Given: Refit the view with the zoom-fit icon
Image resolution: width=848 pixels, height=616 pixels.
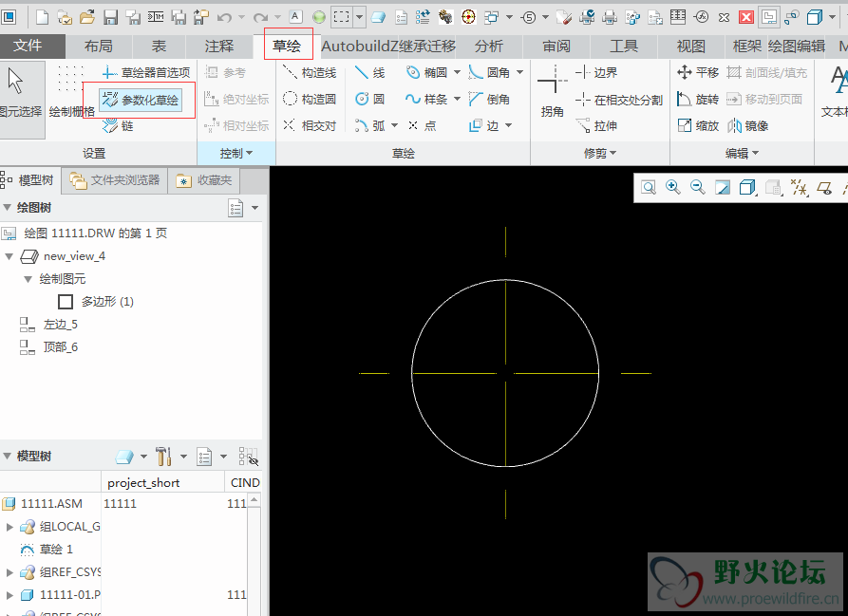Looking at the screenshot, I should click(x=648, y=188).
